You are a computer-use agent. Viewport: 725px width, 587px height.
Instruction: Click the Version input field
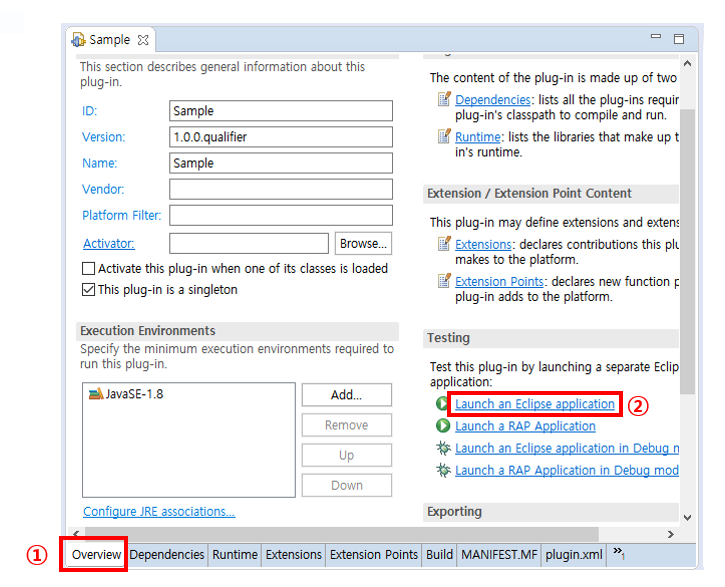click(x=281, y=137)
